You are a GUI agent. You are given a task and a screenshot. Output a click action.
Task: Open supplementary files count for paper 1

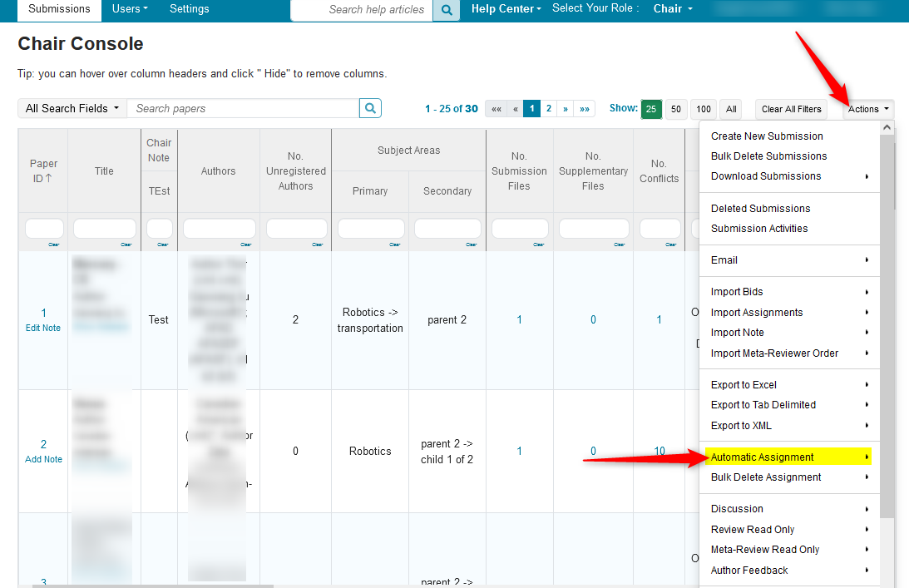(593, 319)
